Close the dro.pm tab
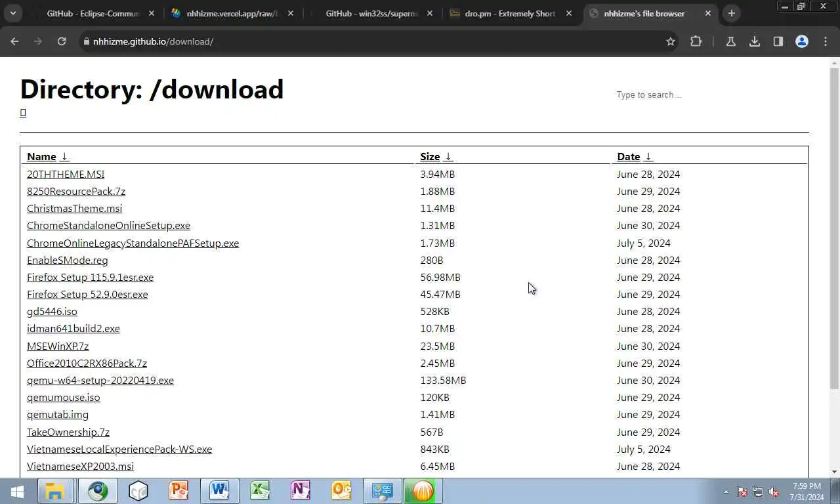This screenshot has width=840, height=504. click(x=569, y=13)
